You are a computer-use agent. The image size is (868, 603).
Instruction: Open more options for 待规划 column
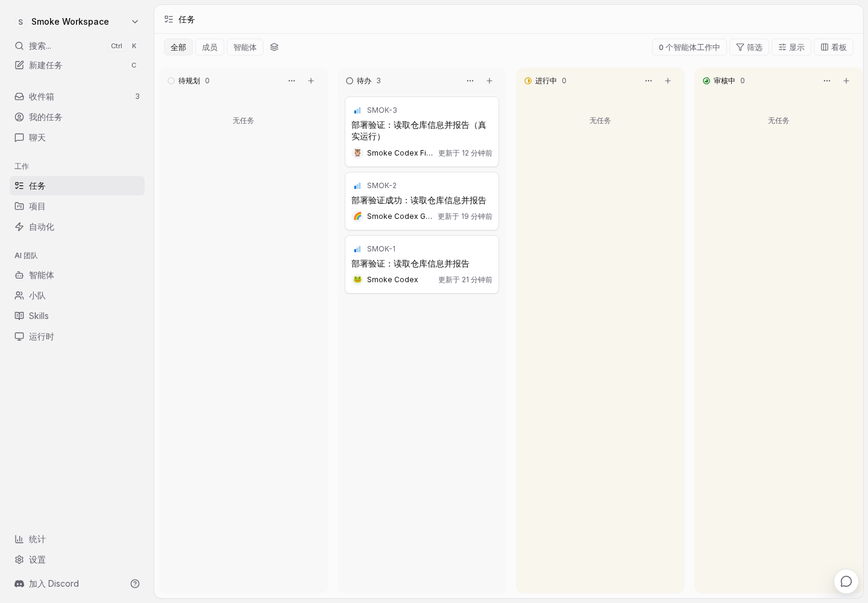click(292, 81)
